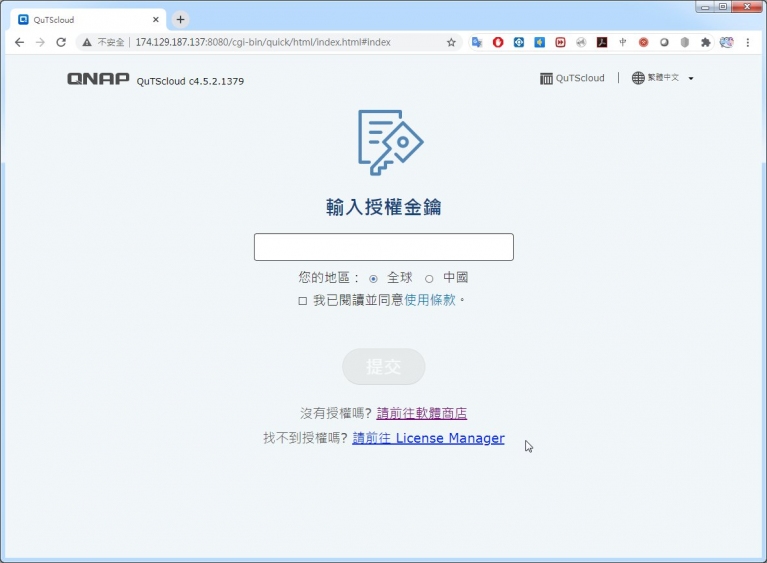
Task: Open the 使用條款 terms link
Action: (x=429, y=300)
